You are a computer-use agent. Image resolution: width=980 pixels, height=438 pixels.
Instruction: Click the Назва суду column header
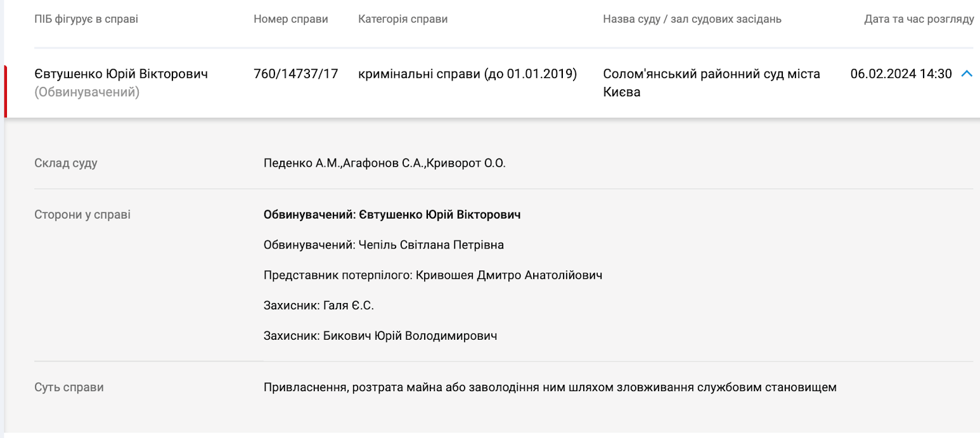(692, 19)
